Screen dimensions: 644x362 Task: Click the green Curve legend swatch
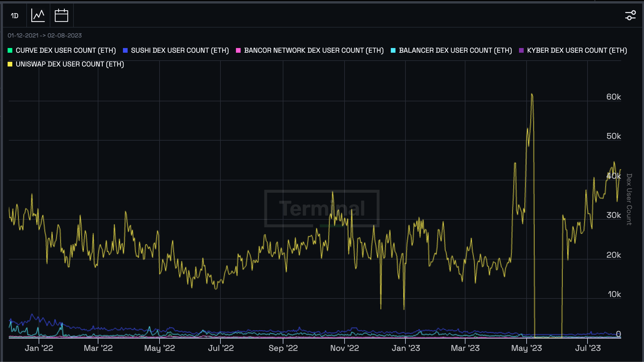coord(10,50)
